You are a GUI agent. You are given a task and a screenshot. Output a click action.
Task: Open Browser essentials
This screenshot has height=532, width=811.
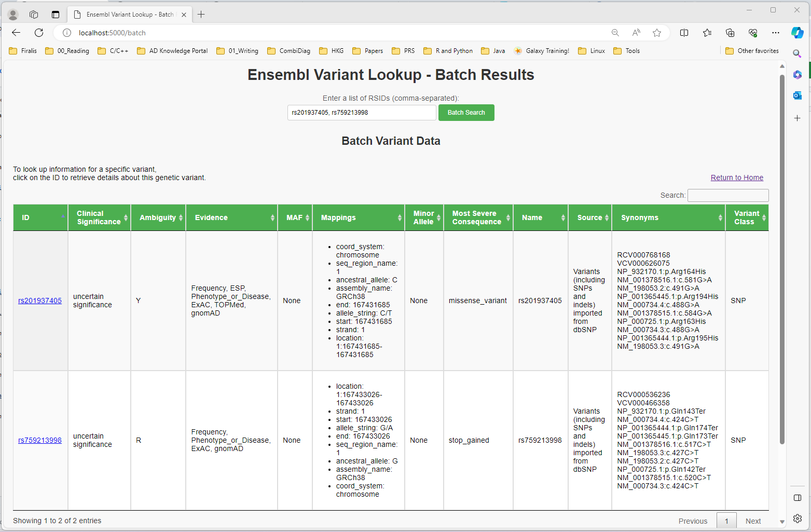point(753,33)
